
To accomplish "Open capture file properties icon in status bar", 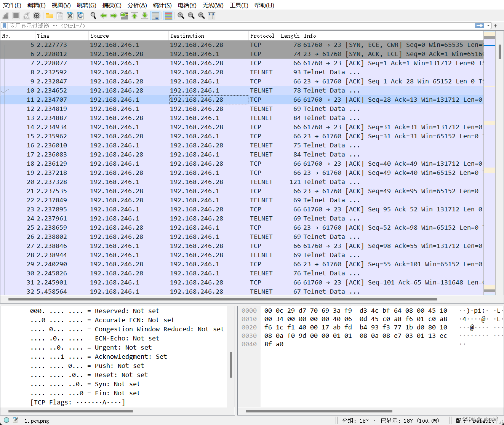I will [16, 420].
